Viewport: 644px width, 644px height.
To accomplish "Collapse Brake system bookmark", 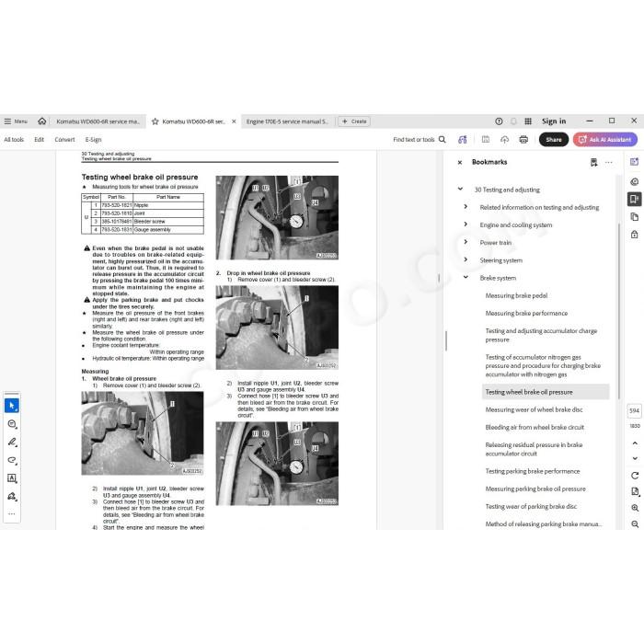I will pyautogui.click(x=466, y=277).
